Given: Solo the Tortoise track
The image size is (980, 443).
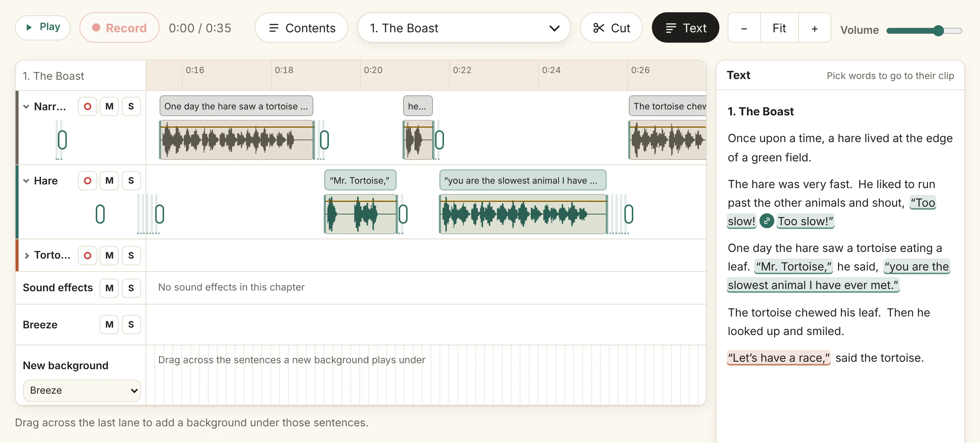Looking at the screenshot, I should click(131, 255).
